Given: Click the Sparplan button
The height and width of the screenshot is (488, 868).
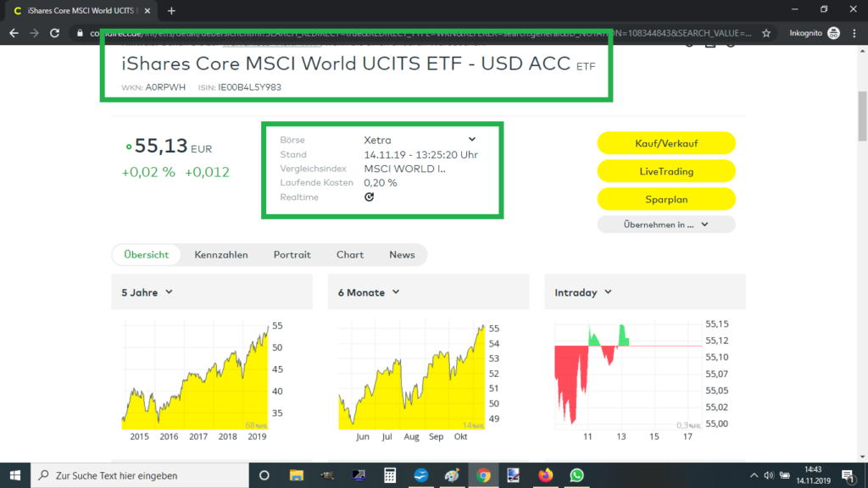Looking at the screenshot, I should tap(666, 199).
